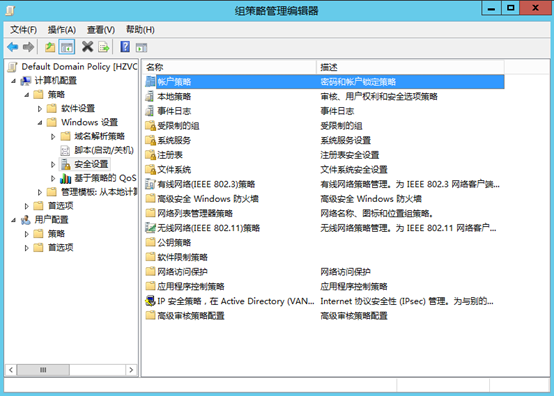554x396 pixels.
Task: Click the 审核、用户权利和安全选项策略 description
Action: tap(379, 96)
